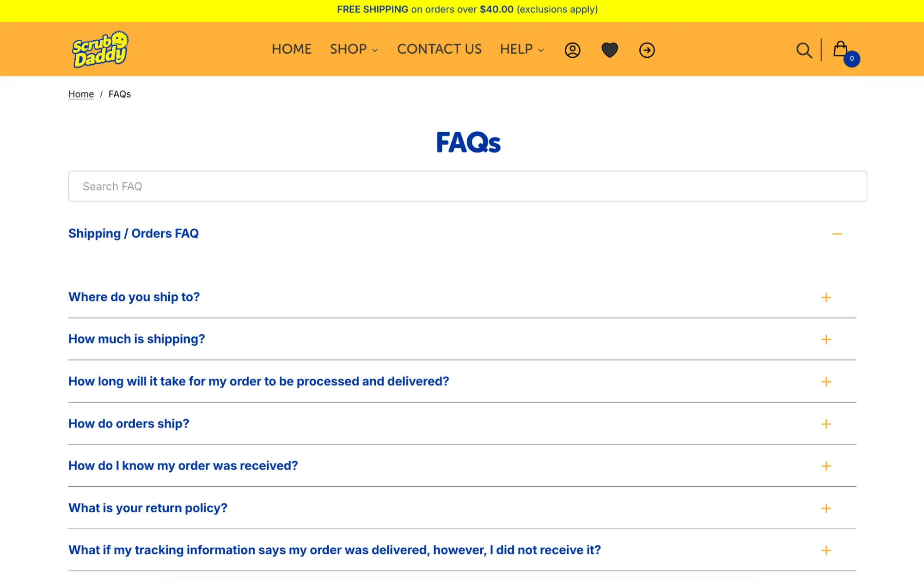Open the shopping bag cart

[840, 49]
